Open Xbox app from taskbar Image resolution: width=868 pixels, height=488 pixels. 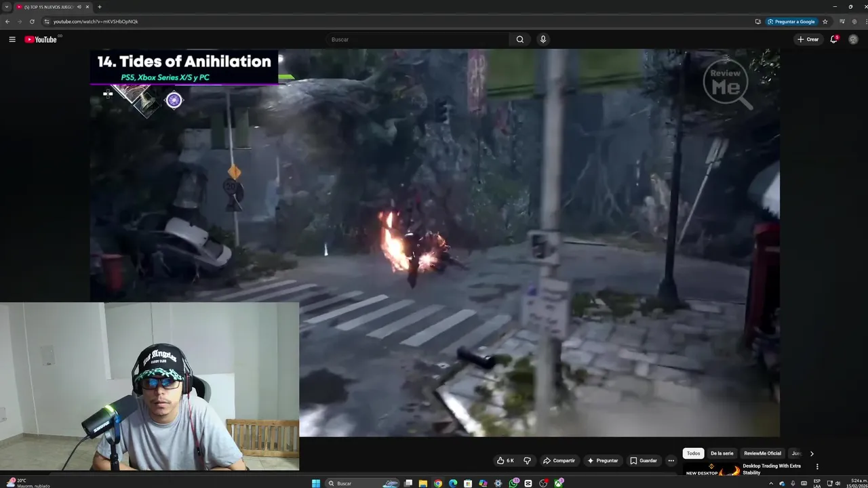pos(559,483)
